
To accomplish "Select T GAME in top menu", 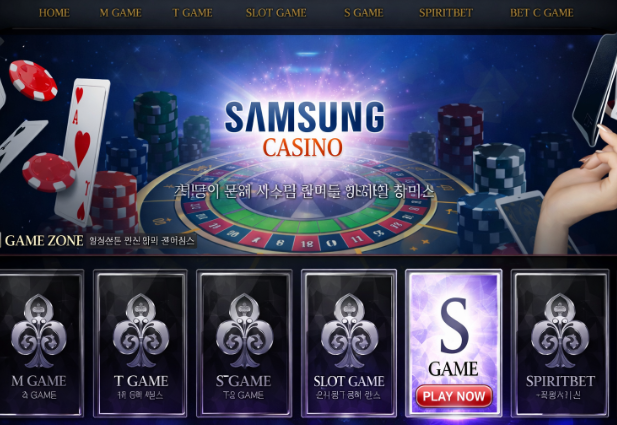I will coord(192,13).
